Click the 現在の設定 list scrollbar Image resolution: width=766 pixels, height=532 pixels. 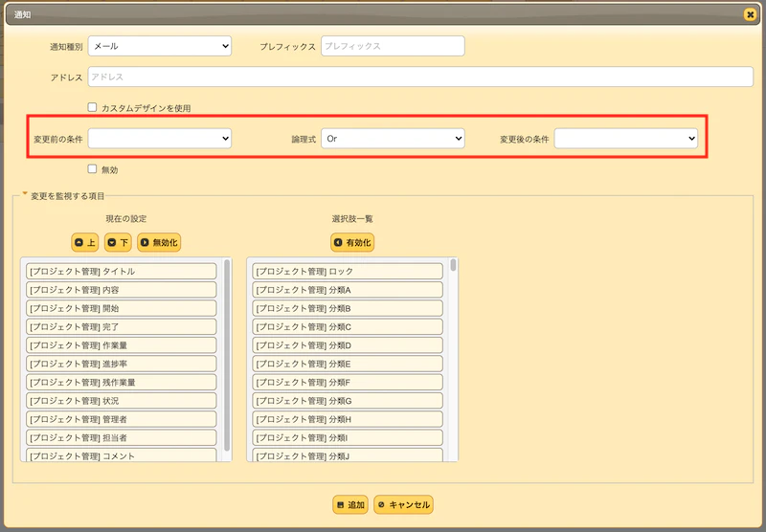(x=227, y=355)
